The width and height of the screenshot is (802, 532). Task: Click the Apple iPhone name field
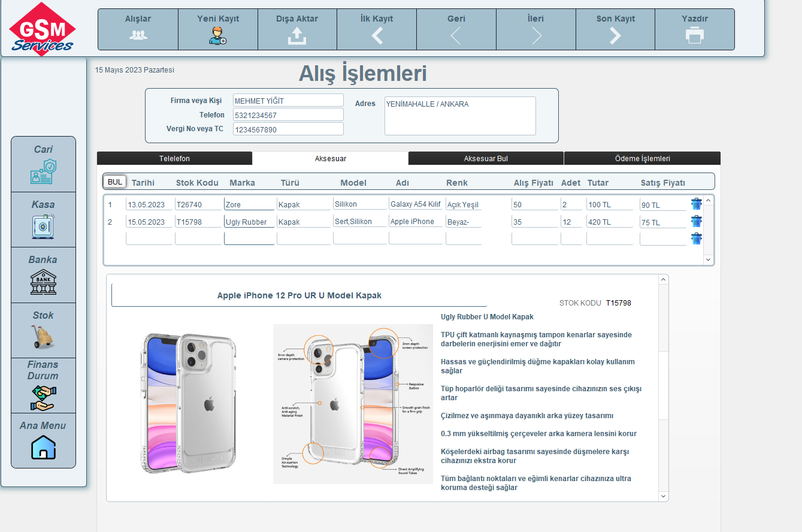click(416, 222)
